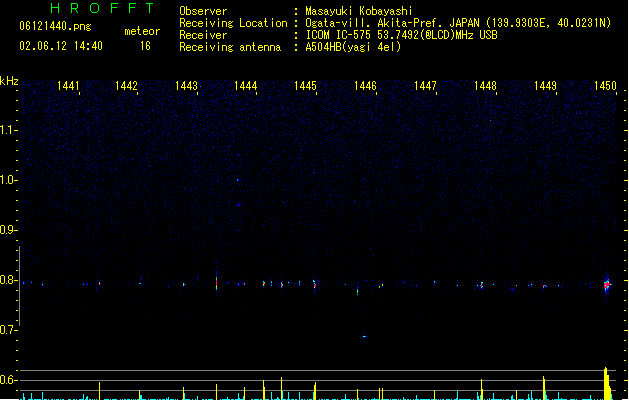Click the 0.6 frequency axis label
This screenshot has width=629, height=400.
(x=8, y=380)
